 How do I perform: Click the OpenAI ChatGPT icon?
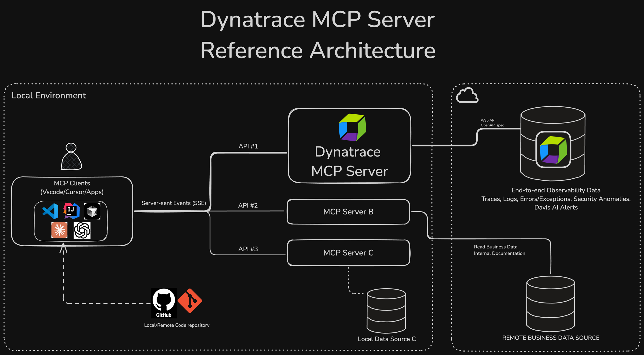82,230
